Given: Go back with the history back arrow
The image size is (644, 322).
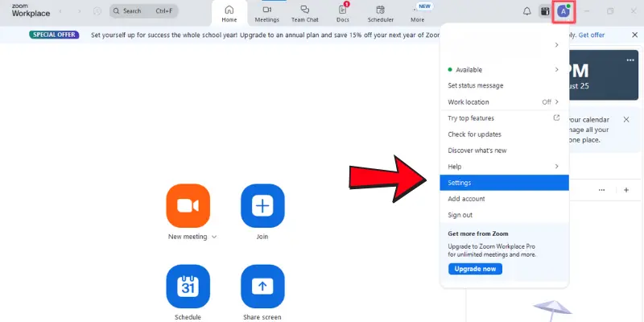Looking at the screenshot, I should pos(60,11).
